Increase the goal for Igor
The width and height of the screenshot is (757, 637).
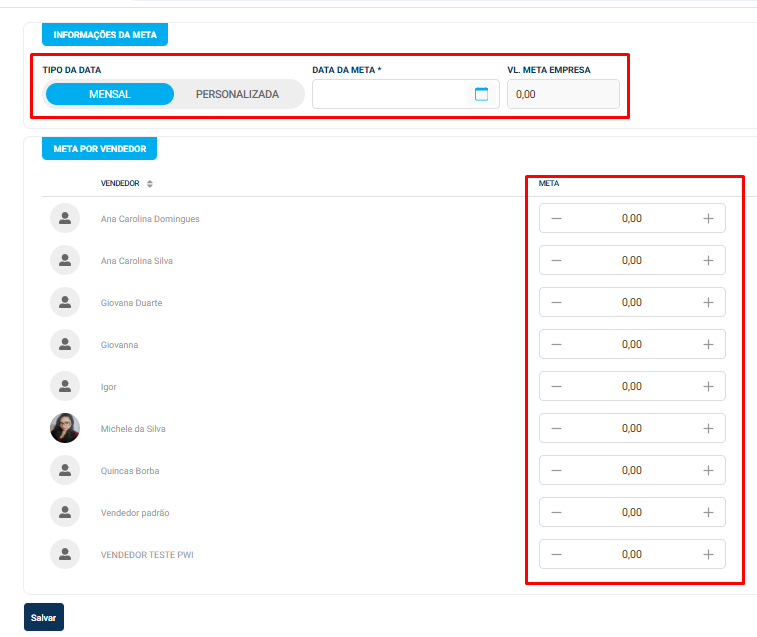click(708, 386)
